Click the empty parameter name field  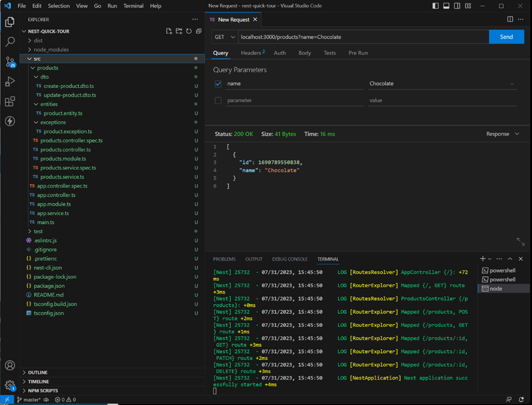pyautogui.click(x=295, y=101)
